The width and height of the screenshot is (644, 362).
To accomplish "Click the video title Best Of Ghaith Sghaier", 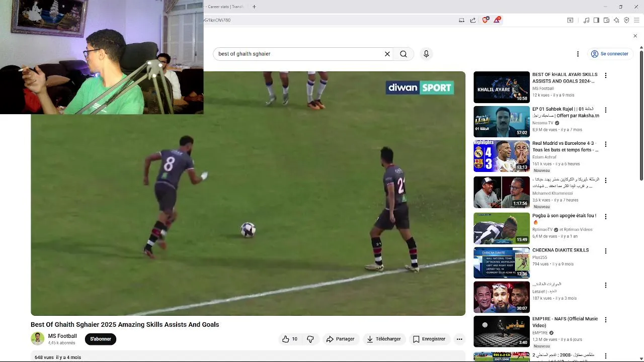I will [125, 325].
